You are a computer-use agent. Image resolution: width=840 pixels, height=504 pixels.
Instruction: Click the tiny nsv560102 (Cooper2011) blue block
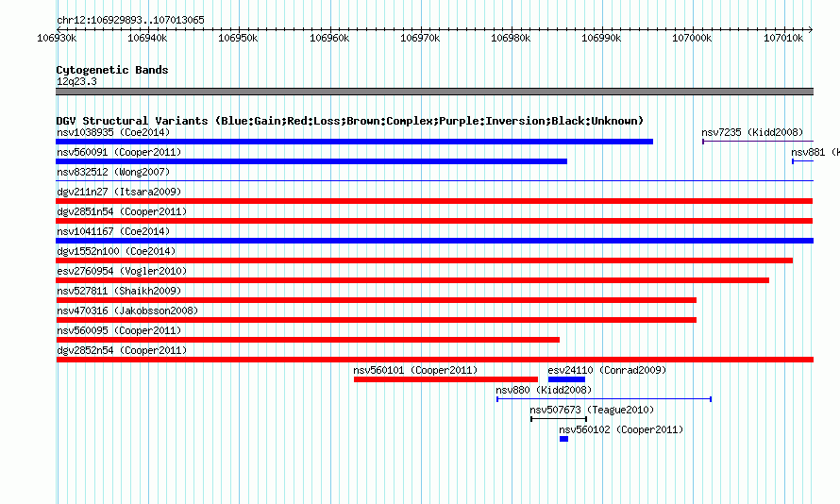(x=563, y=439)
